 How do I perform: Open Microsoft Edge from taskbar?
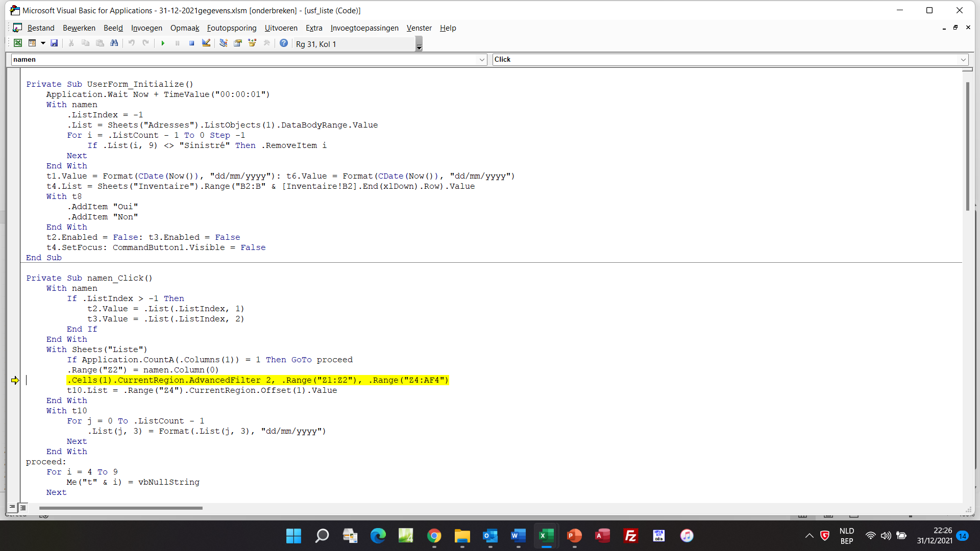click(x=378, y=536)
